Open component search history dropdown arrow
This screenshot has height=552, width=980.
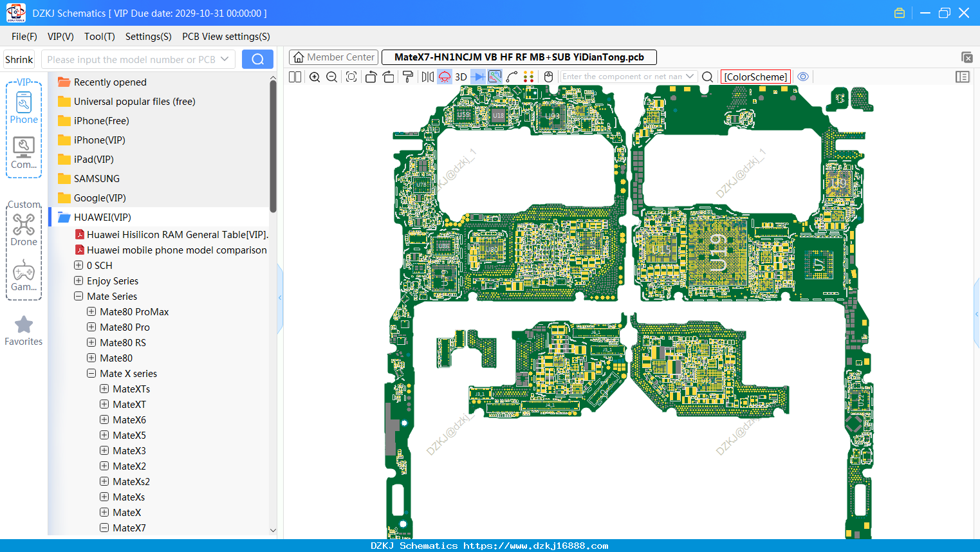click(x=690, y=77)
